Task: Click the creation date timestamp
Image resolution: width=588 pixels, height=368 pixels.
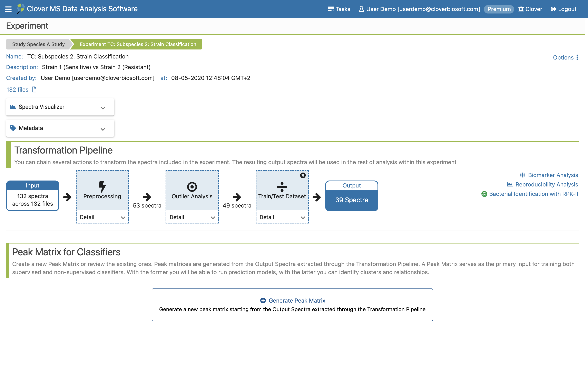Action: (x=211, y=78)
